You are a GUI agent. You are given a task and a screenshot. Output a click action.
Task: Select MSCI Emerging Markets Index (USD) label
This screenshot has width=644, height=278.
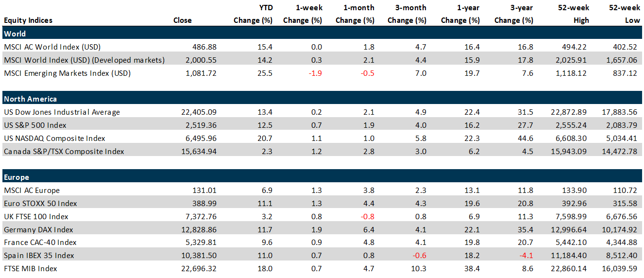[67, 73]
